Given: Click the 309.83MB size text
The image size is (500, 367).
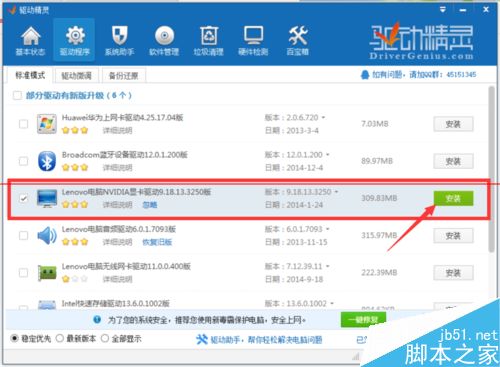Looking at the screenshot, I should tap(379, 198).
